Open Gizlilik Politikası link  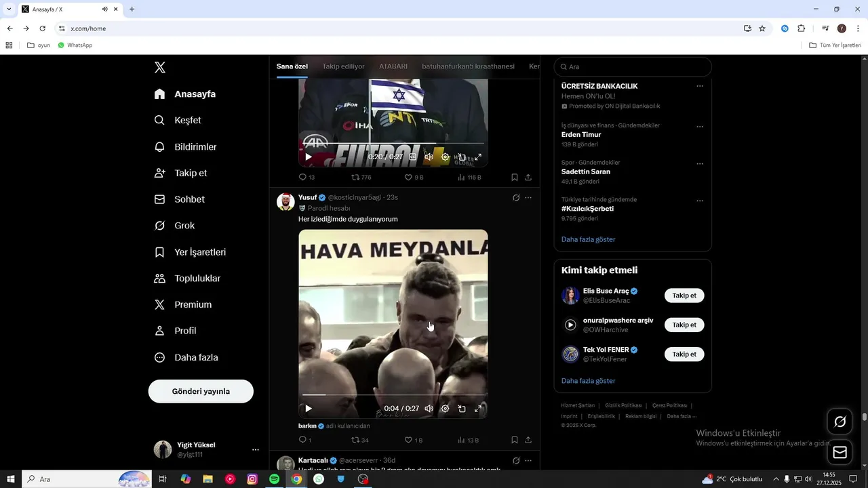pos(623,405)
